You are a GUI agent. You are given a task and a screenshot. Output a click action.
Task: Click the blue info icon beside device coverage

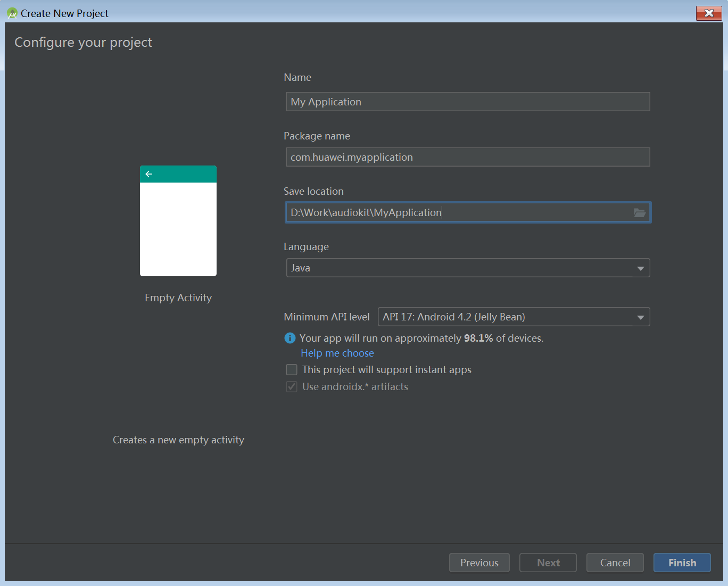click(x=290, y=338)
